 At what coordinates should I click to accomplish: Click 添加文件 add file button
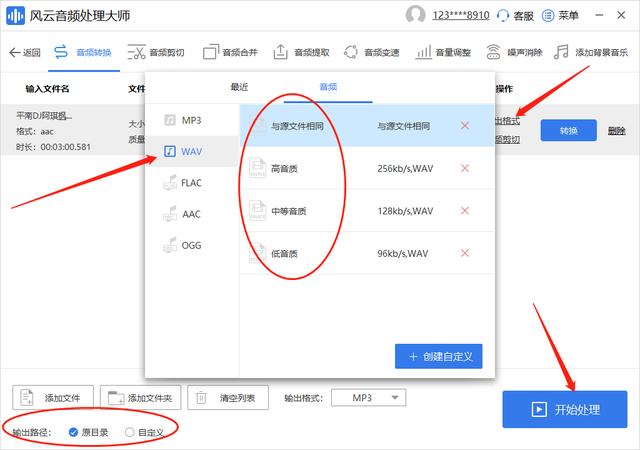click(x=53, y=397)
